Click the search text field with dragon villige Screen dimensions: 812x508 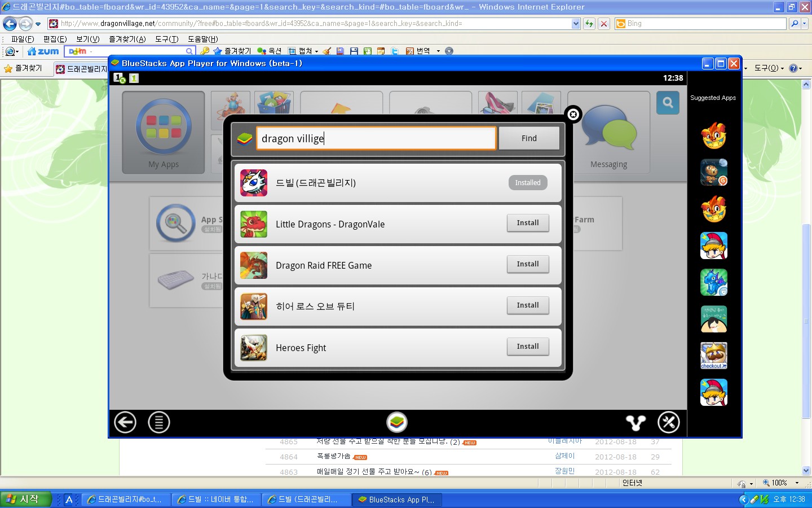point(376,138)
